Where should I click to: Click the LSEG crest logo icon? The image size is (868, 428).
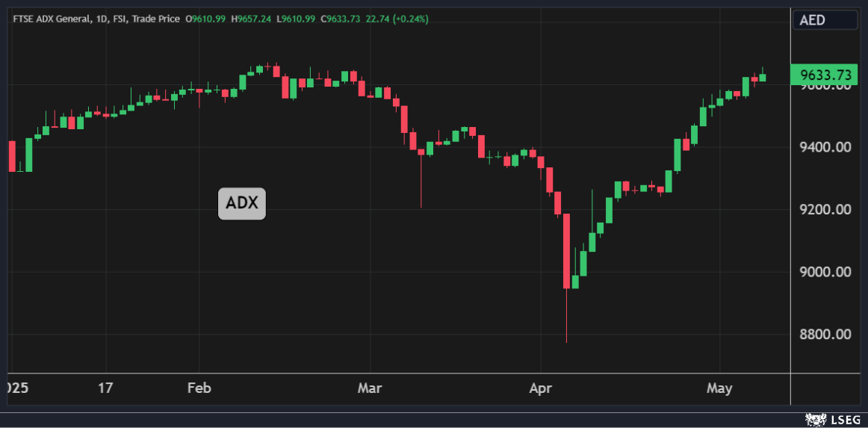click(815, 420)
